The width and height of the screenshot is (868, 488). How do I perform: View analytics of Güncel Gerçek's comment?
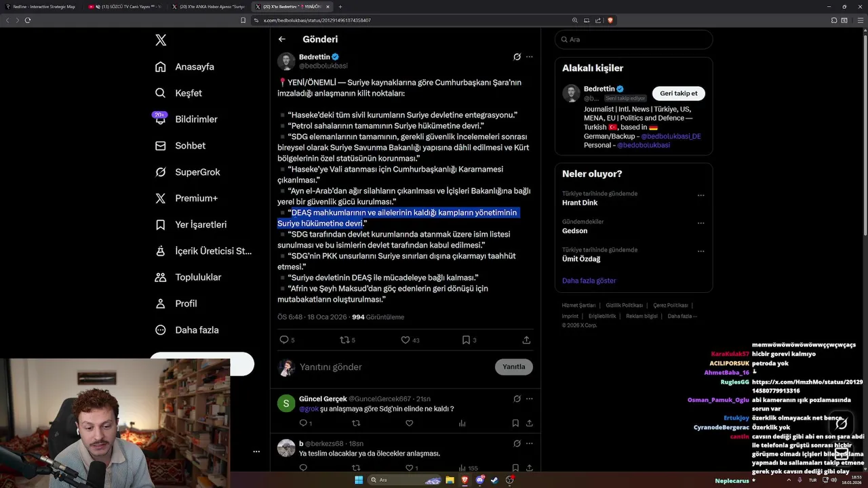(x=462, y=423)
